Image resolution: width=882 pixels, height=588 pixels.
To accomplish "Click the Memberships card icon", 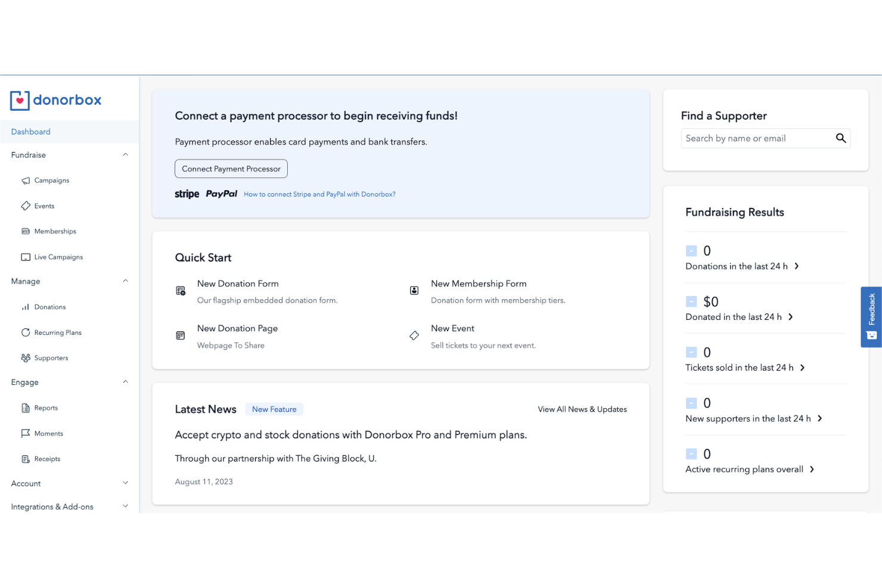I will tap(26, 231).
